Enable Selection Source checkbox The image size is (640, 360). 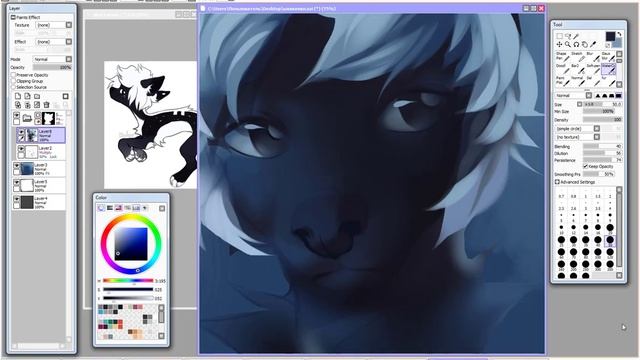pyautogui.click(x=13, y=87)
